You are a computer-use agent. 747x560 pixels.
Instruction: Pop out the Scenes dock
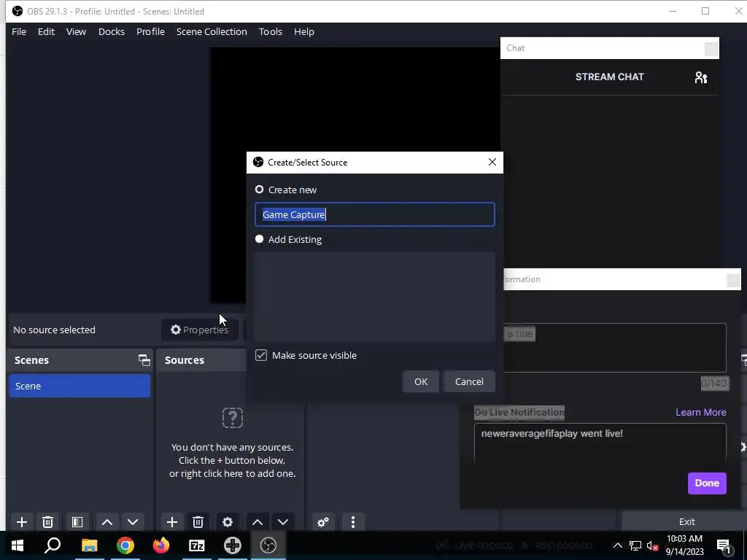click(144, 360)
